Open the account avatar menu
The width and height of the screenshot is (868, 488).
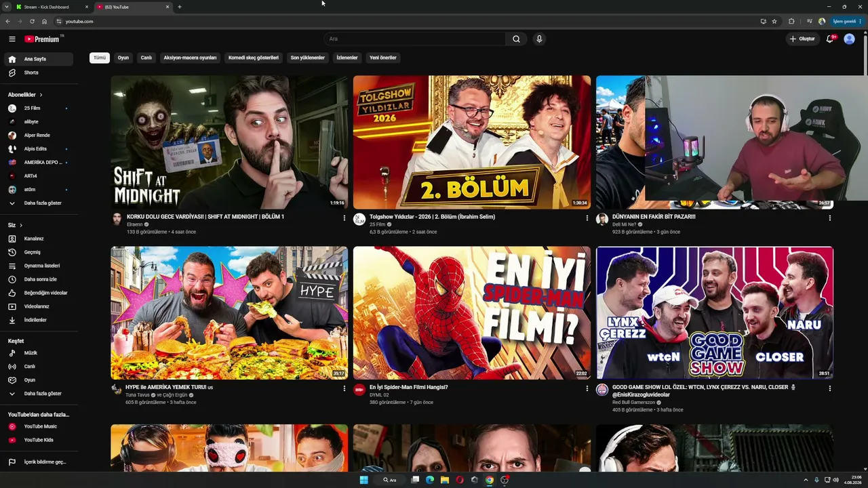point(849,39)
